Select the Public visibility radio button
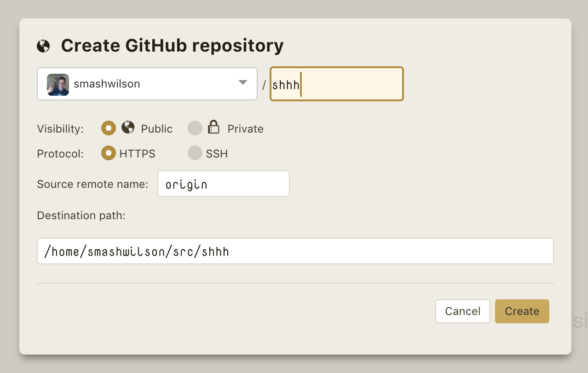This screenshot has height=373, width=588. pos(109,128)
